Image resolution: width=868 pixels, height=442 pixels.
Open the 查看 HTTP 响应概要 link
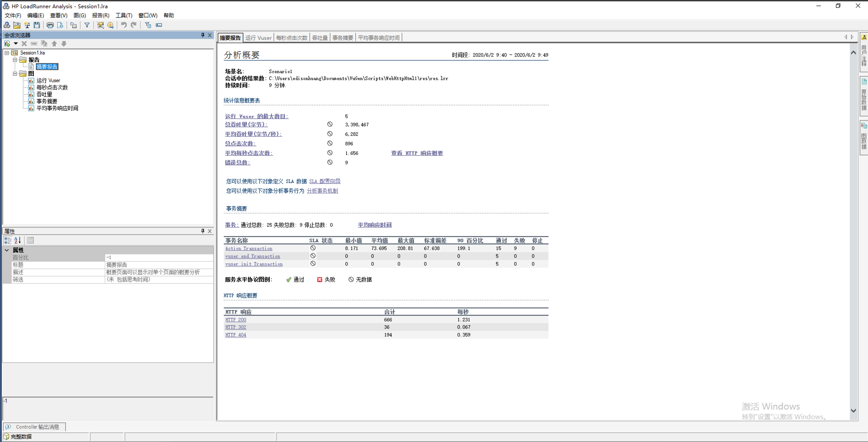pyautogui.click(x=417, y=153)
